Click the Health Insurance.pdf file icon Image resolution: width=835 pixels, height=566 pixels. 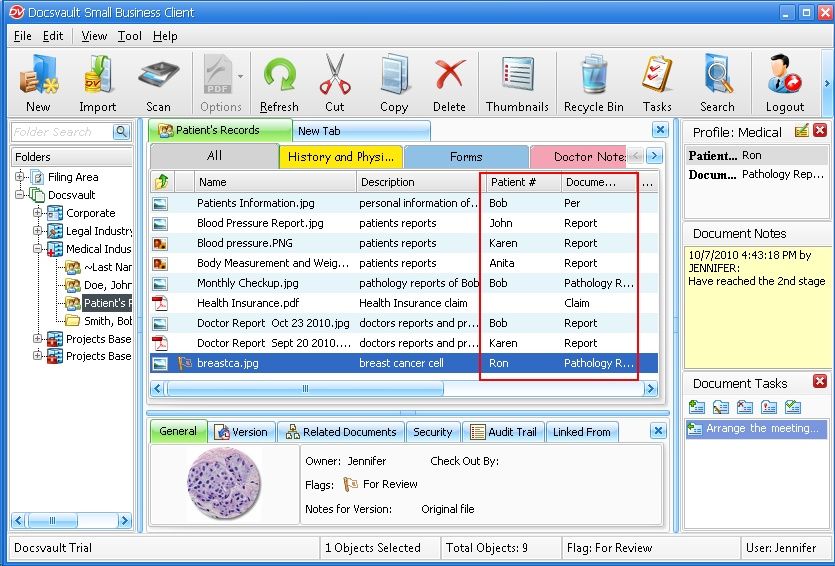160,303
